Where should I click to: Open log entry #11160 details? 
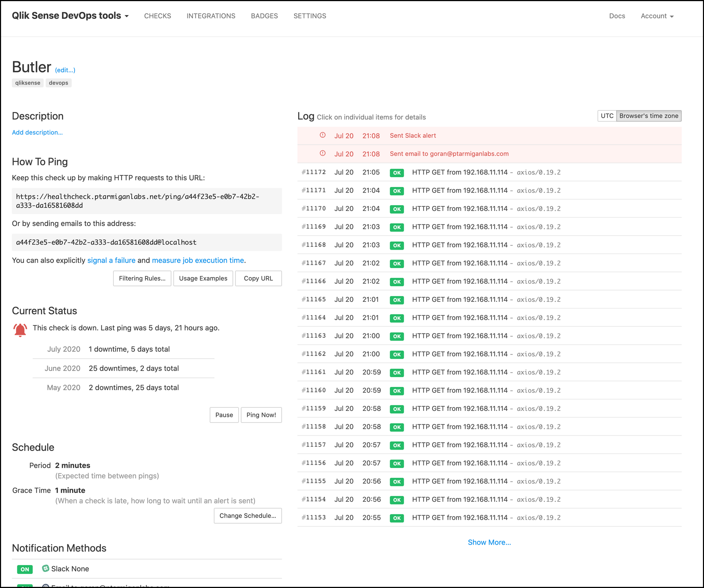pyautogui.click(x=489, y=390)
